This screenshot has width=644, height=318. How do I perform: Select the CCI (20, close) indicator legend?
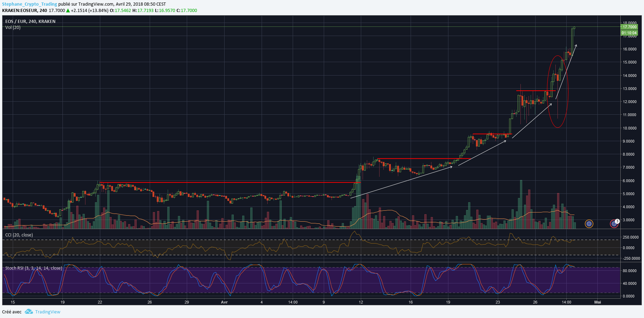[x=19, y=235]
